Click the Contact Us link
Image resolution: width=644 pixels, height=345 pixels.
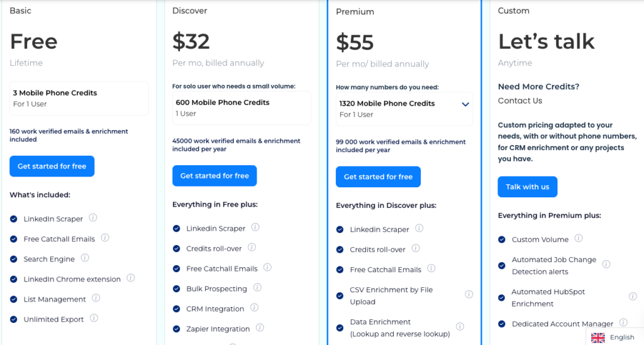pos(520,101)
